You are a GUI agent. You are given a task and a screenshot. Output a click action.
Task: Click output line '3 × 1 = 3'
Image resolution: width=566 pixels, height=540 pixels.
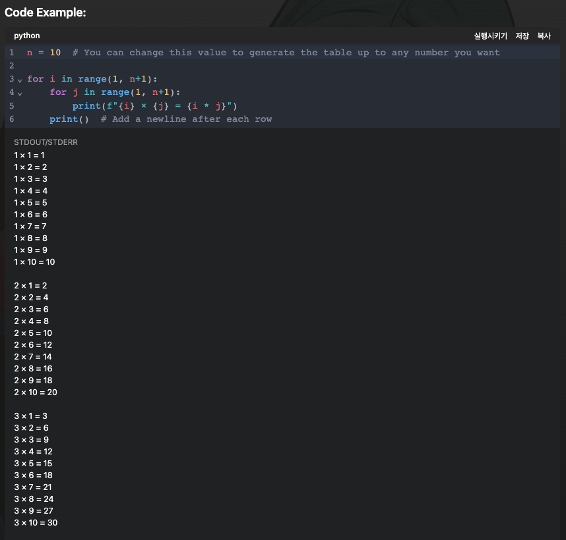[x=30, y=416]
